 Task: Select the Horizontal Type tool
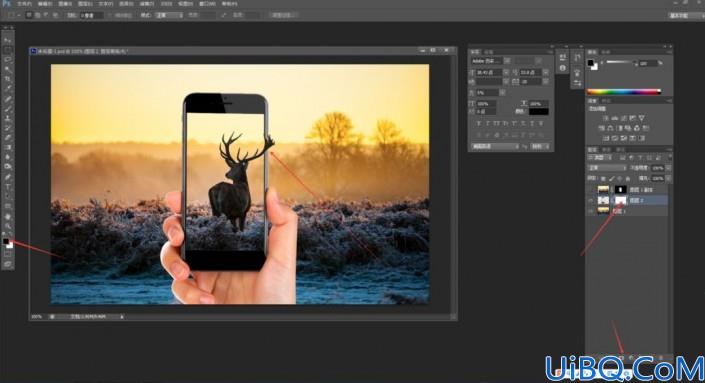[x=8, y=187]
